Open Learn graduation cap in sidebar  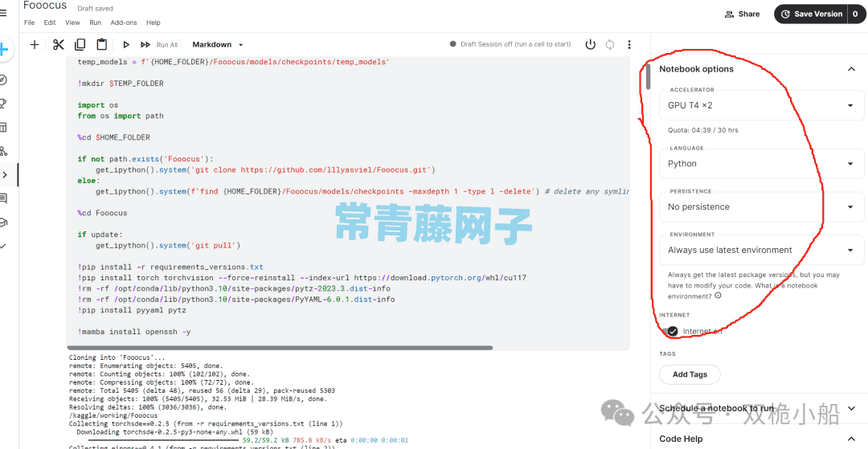3,222
